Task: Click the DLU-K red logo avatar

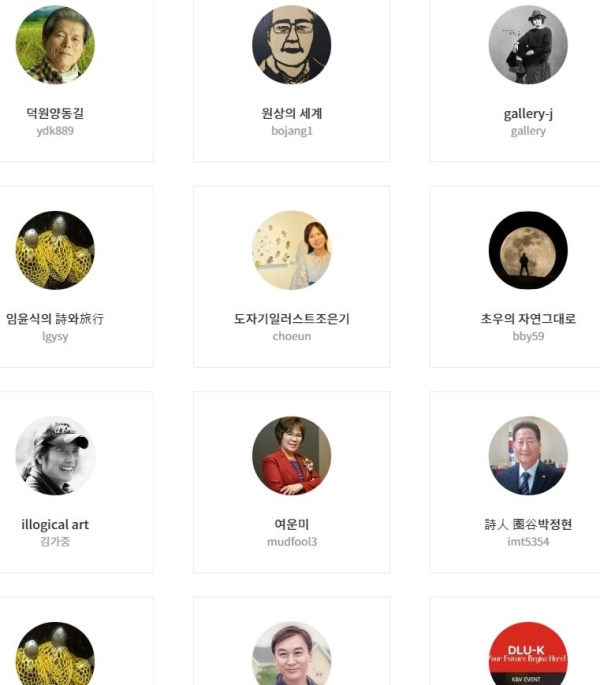Action: click(528, 654)
